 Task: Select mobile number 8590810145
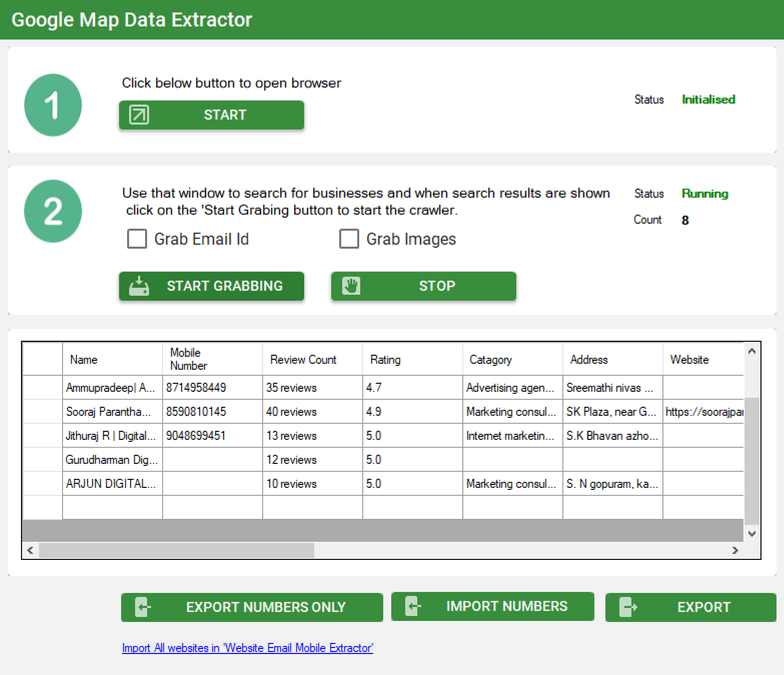coord(213,411)
